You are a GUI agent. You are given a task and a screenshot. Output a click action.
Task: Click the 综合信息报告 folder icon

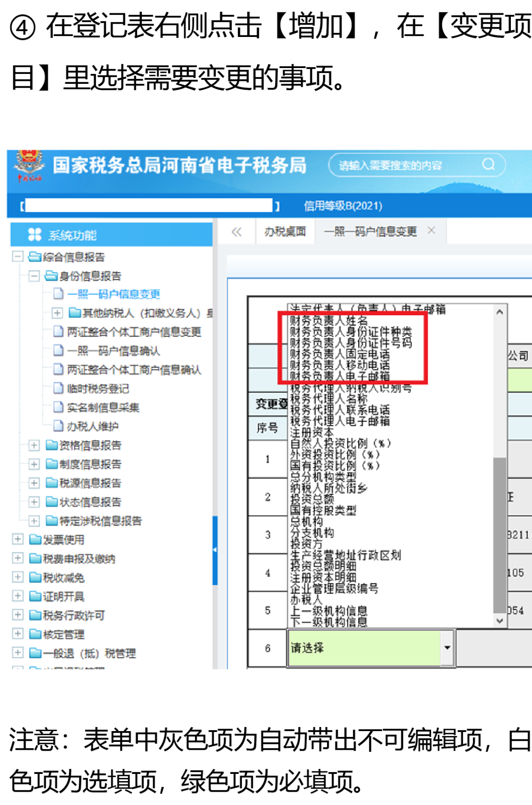[35, 256]
